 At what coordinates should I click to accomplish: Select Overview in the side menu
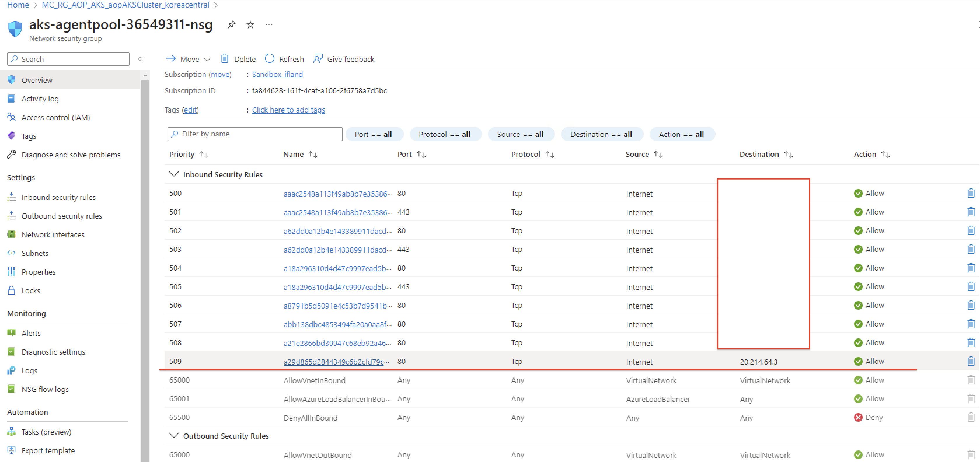(70, 80)
